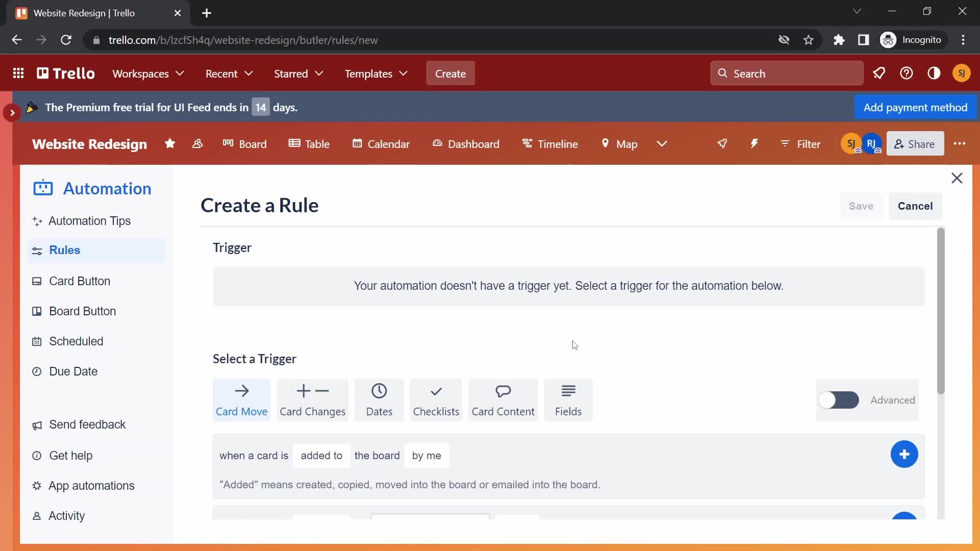Open the Rules section in sidebar
This screenshot has width=980, height=551.
point(65,251)
